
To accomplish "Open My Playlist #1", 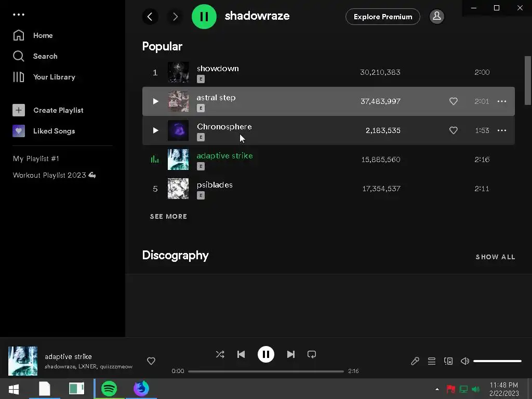I will point(36,158).
